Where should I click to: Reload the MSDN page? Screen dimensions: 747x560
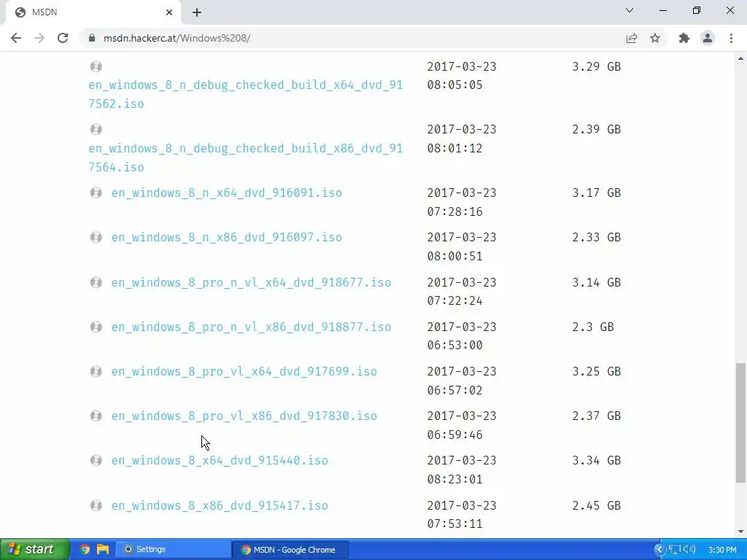pyautogui.click(x=63, y=38)
